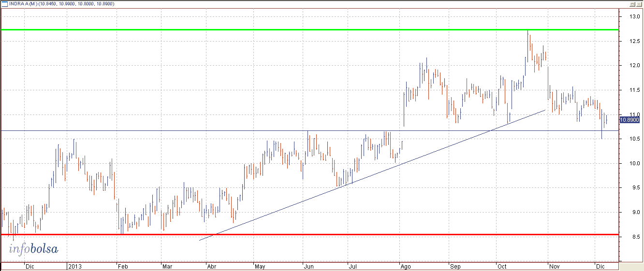Click the May month label on time axis

coord(260,266)
